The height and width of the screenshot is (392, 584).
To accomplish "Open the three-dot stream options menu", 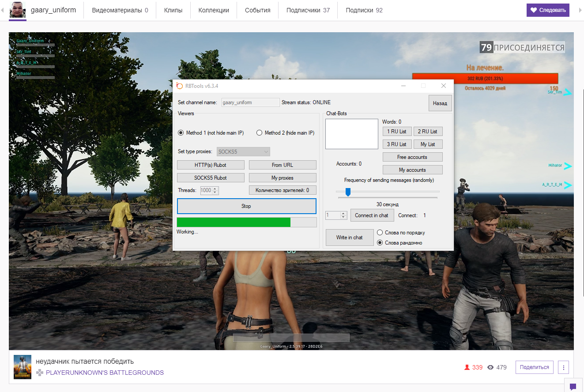I will coord(563,367).
